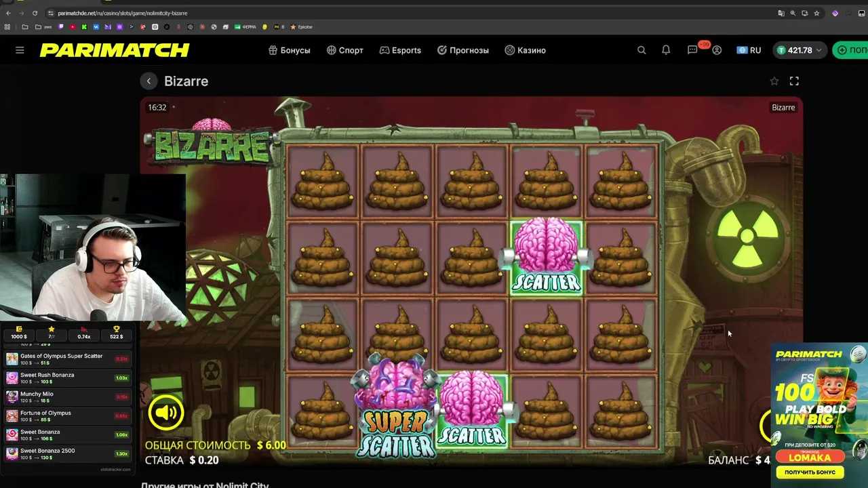The height and width of the screenshot is (488, 868).
Task: Click the Sweet Bonanza 1.06x multiplier badge
Action: [121, 435]
